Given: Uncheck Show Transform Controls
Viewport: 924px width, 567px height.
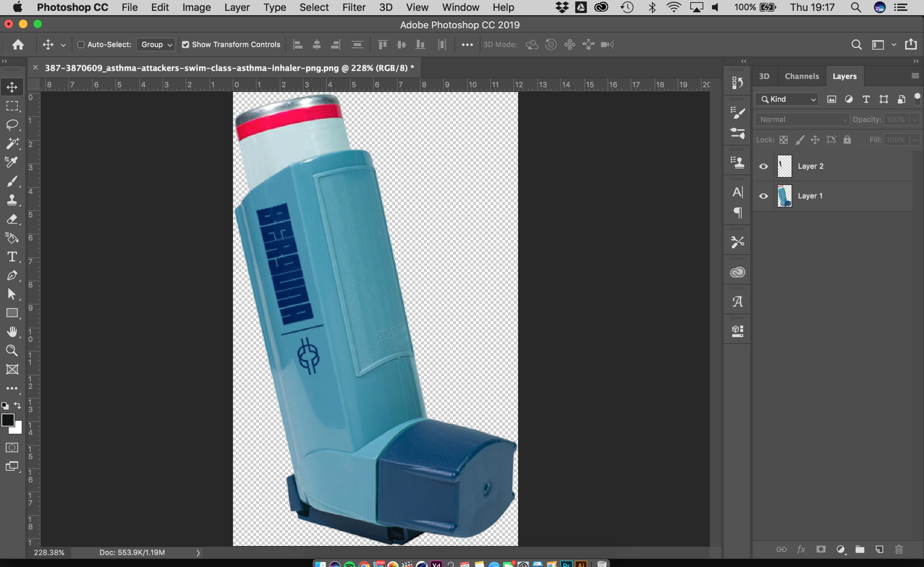Looking at the screenshot, I should pos(186,45).
